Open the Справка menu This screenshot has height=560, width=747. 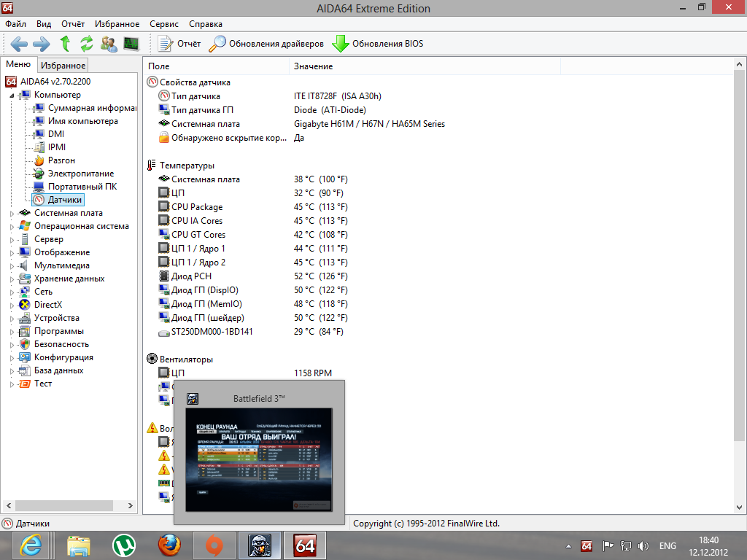[205, 24]
